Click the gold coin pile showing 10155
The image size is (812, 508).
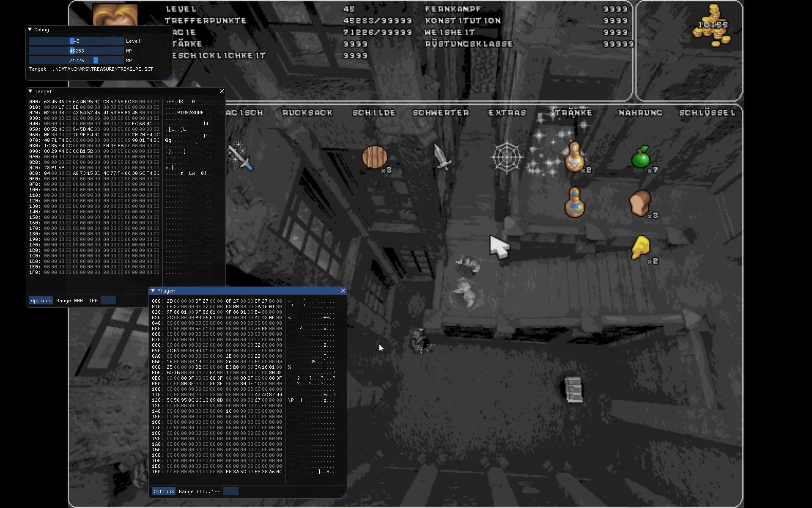713,28
